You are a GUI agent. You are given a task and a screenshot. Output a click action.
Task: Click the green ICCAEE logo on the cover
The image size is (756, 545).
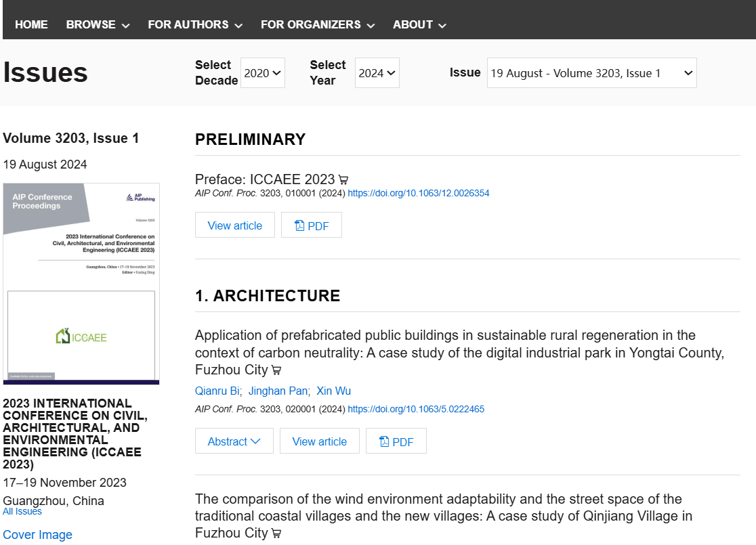tap(81, 336)
